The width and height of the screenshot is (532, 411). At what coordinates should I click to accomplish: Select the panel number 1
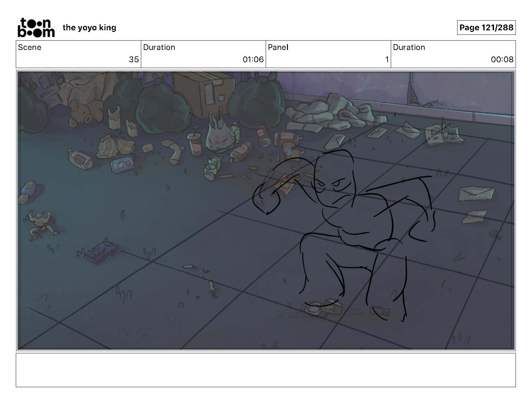tap(387, 59)
